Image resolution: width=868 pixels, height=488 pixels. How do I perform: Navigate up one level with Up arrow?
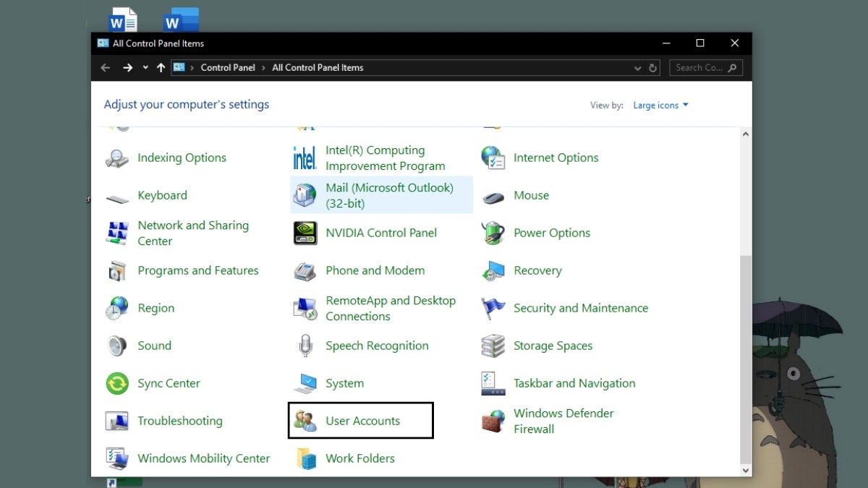tap(161, 68)
